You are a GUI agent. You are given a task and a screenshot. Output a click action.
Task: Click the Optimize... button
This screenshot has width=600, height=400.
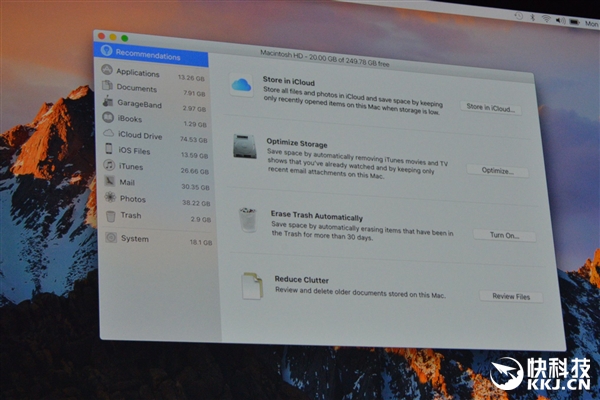click(x=497, y=171)
